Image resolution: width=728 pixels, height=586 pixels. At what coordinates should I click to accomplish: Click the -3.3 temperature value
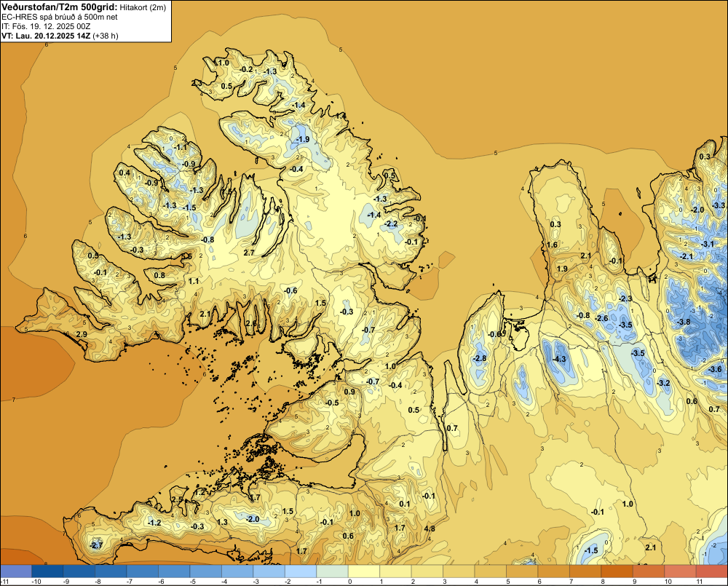click(x=719, y=205)
